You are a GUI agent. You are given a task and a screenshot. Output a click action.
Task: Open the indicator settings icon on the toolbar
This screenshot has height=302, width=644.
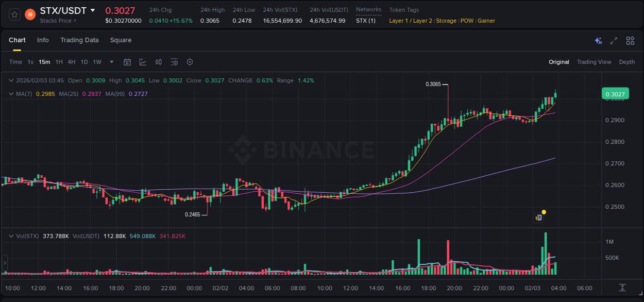click(174, 62)
